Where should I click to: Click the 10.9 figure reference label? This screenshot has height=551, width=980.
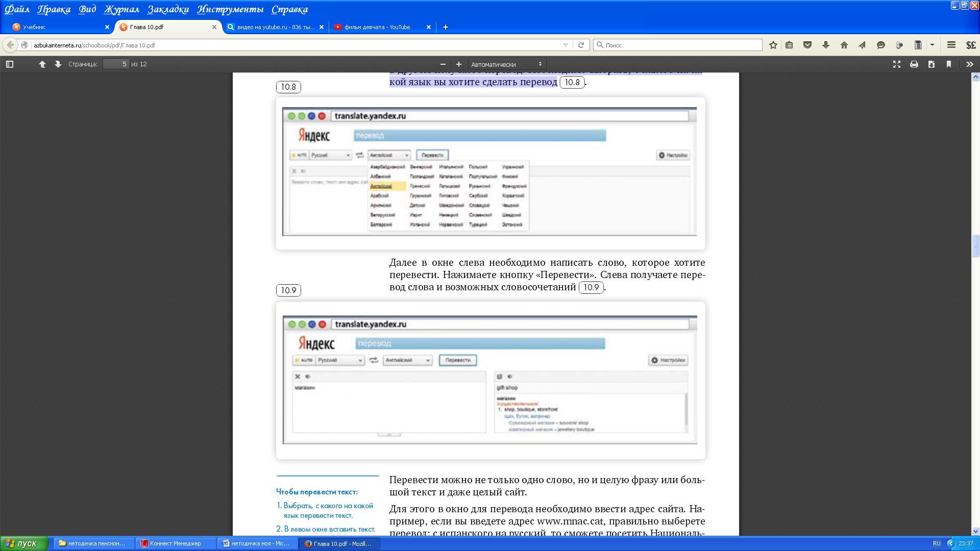(288, 290)
